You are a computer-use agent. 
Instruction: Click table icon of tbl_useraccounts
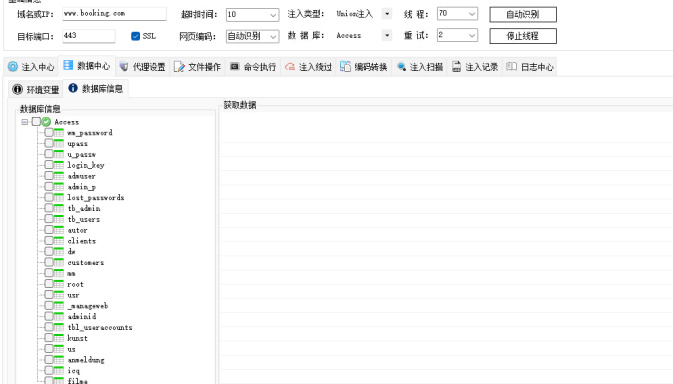(x=59, y=327)
